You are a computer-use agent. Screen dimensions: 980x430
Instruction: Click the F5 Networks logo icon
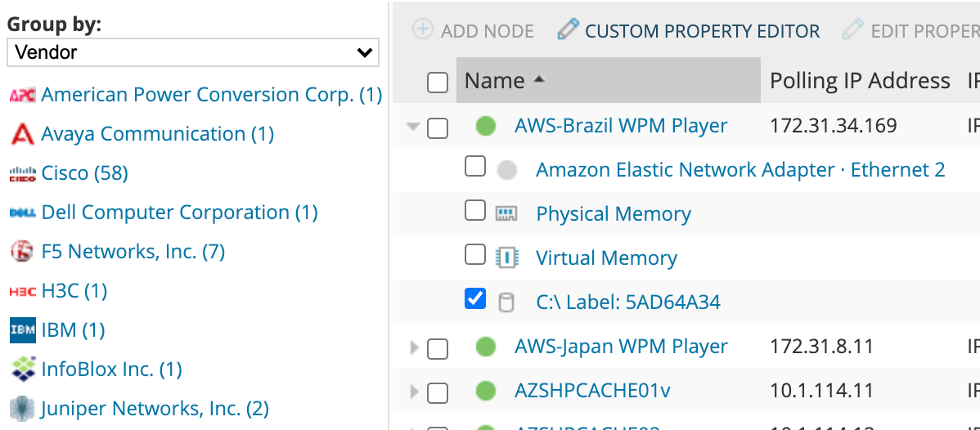tap(22, 252)
